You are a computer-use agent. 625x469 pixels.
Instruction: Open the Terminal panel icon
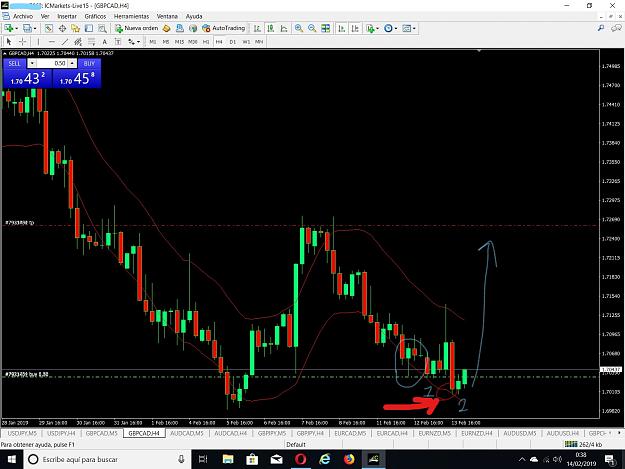click(x=89, y=28)
